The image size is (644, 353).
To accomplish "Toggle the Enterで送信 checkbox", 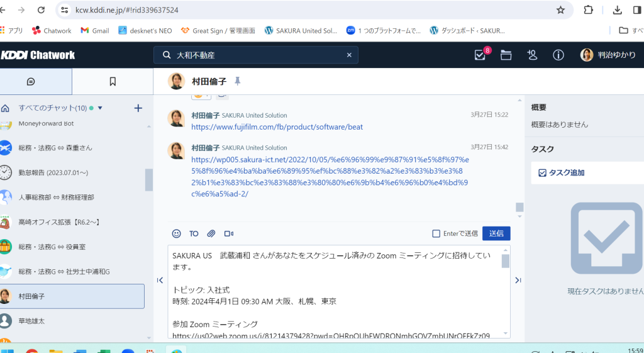I will [436, 233].
